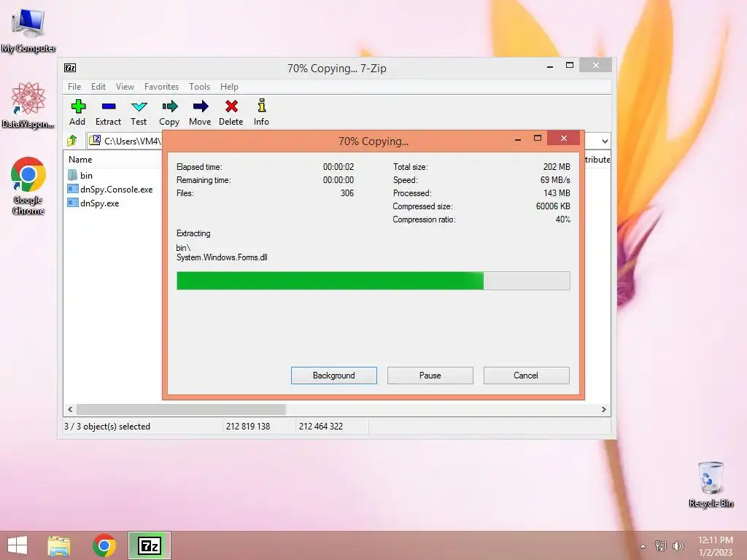The height and width of the screenshot is (560, 747).
Task: Open the Help menu
Action: coord(229,87)
